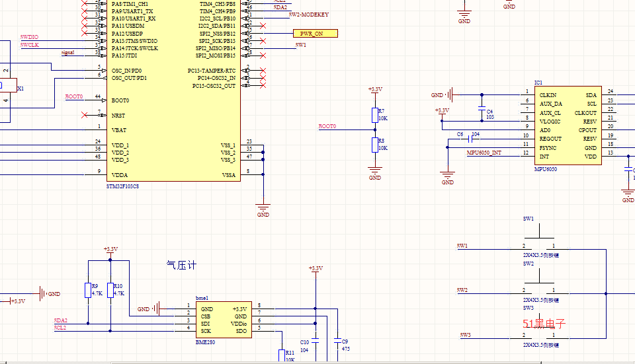
Task: Select the STM32F103C8 microcontroller body
Action: point(173,91)
